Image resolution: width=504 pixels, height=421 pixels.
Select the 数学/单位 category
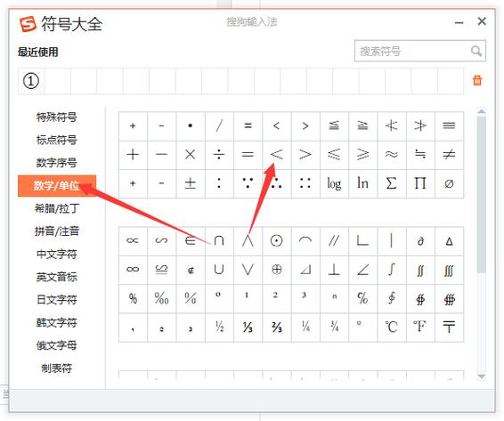[x=57, y=186]
